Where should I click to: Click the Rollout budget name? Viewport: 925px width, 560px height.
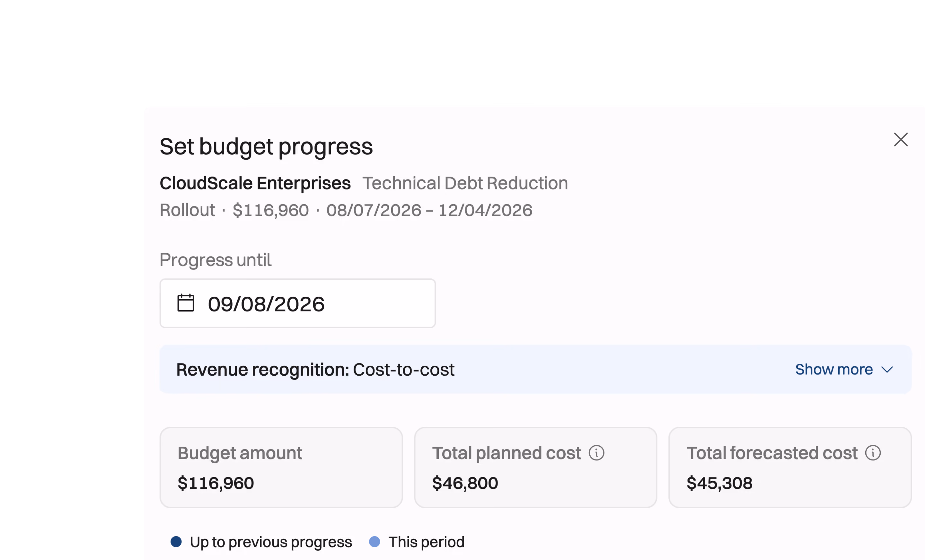[x=187, y=210]
